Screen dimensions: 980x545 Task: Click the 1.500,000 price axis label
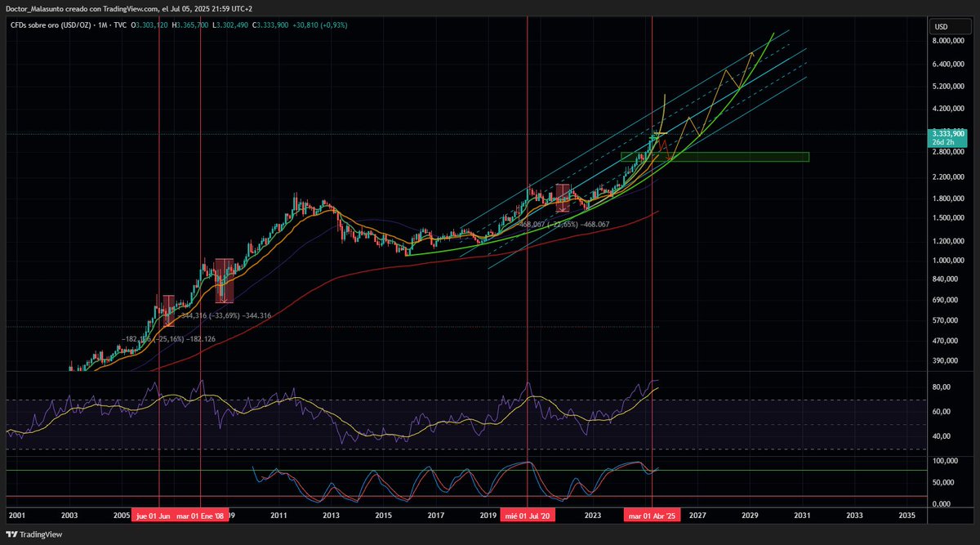[x=949, y=218]
